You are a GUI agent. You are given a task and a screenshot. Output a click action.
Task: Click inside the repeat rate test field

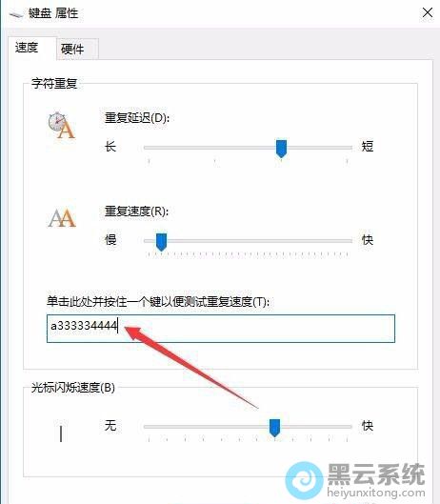[x=221, y=328]
